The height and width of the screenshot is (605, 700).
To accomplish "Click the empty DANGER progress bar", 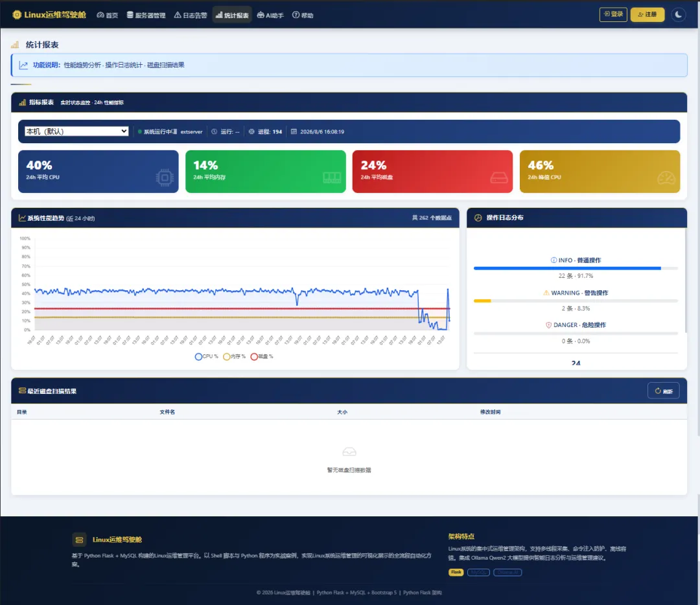I will [x=576, y=334].
